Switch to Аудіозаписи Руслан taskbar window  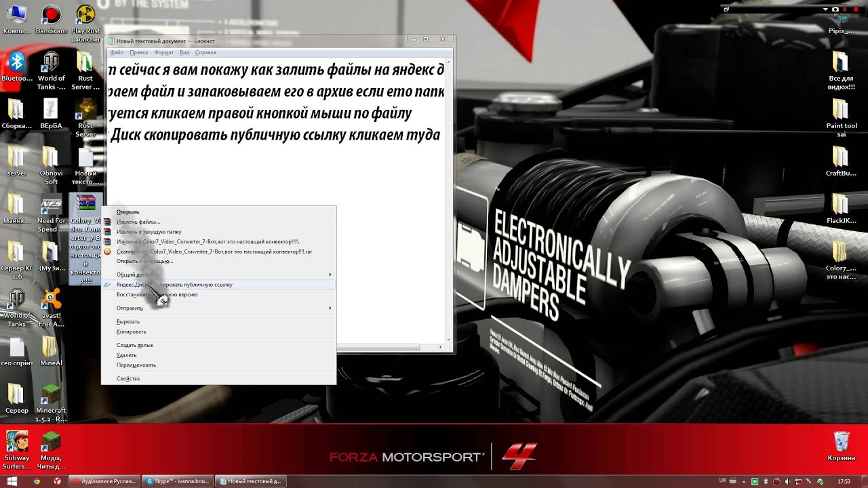(x=104, y=481)
